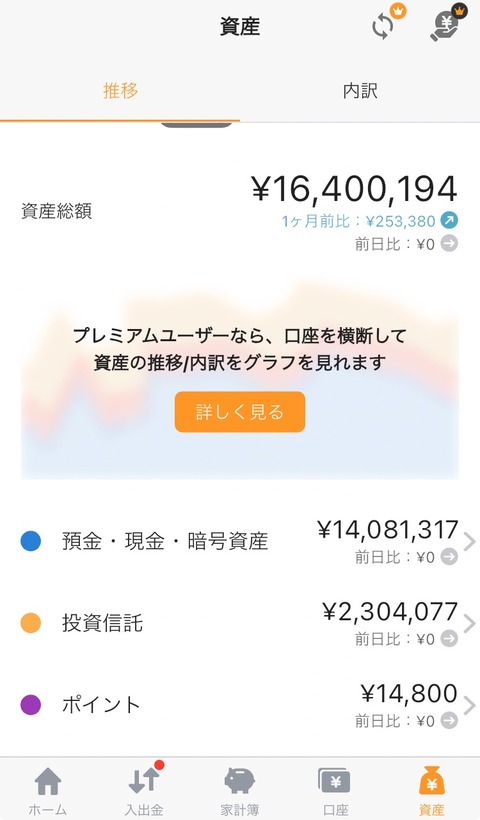Tap the ¥16,400,194 total assets figure
Screen dimensions: 480x820
click(x=355, y=189)
